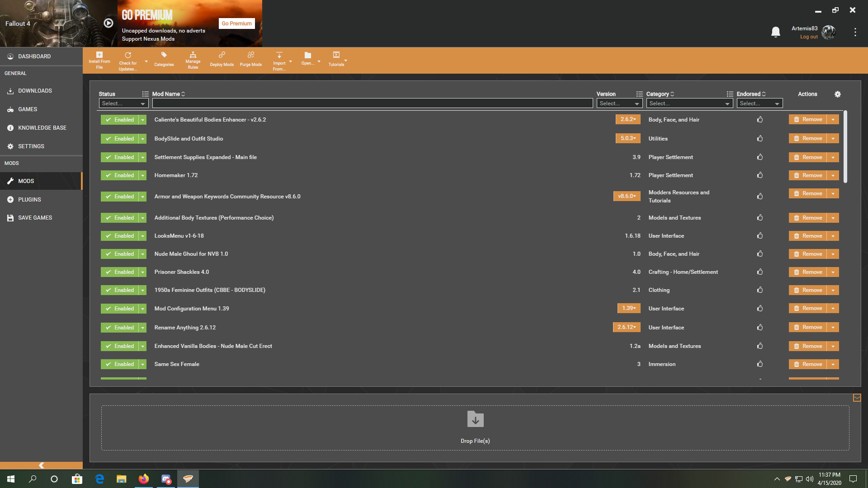Image resolution: width=868 pixels, height=488 pixels.
Task: Open Endorsed filter Select dropdown
Action: [x=759, y=103]
